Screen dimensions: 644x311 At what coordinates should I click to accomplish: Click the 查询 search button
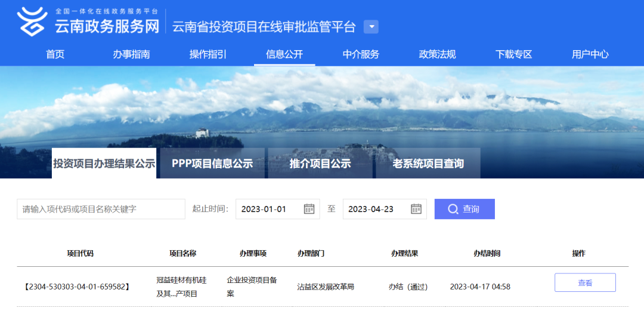click(x=465, y=209)
